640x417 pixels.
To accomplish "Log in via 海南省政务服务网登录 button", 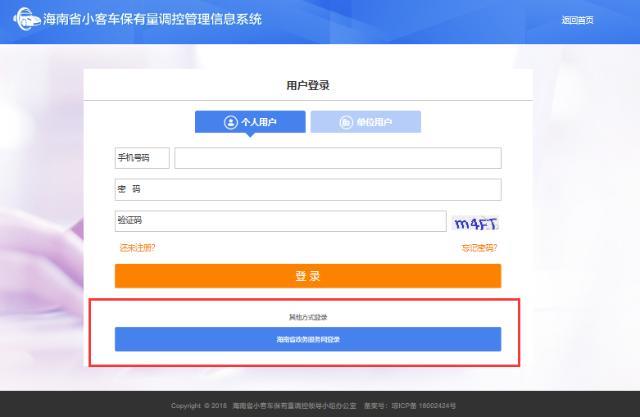I will (x=308, y=340).
